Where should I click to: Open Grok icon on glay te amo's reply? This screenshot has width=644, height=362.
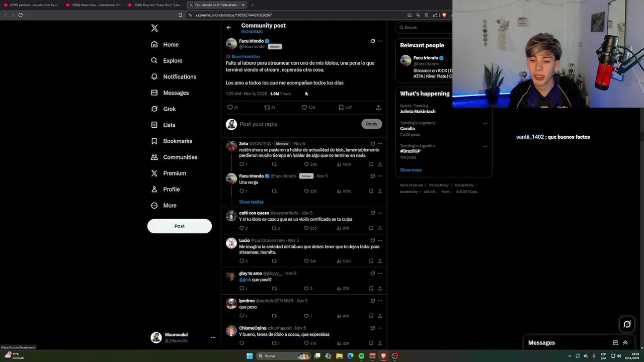coord(372,274)
